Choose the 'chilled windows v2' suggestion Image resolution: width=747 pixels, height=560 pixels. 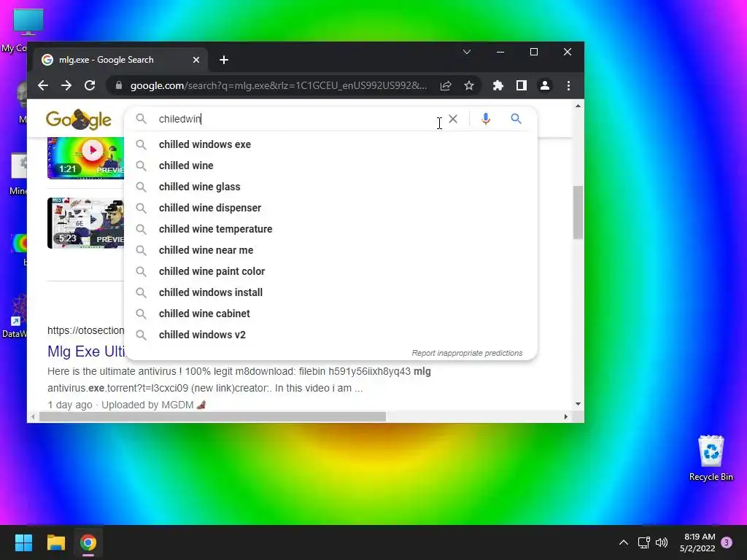coord(330,335)
